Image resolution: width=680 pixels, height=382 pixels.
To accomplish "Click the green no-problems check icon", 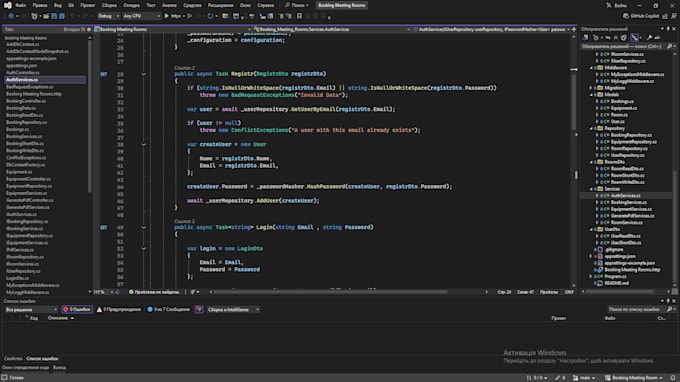I will coord(131,292).
